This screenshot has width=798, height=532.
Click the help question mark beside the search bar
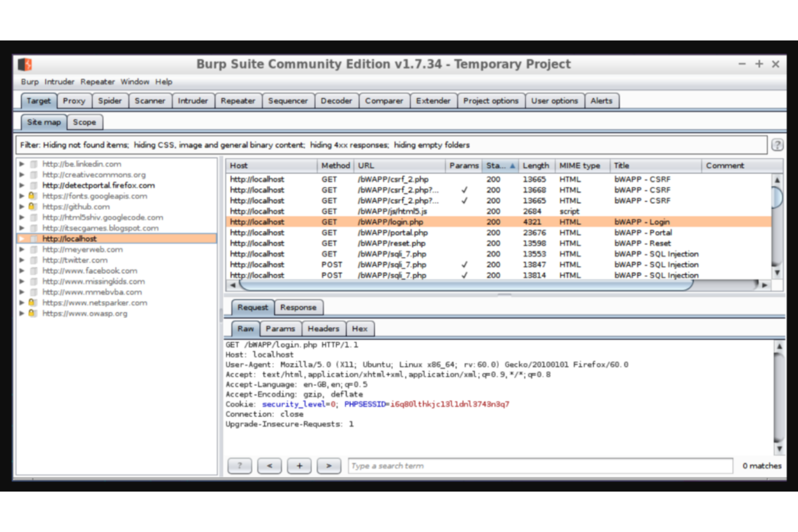coord(240,466)
